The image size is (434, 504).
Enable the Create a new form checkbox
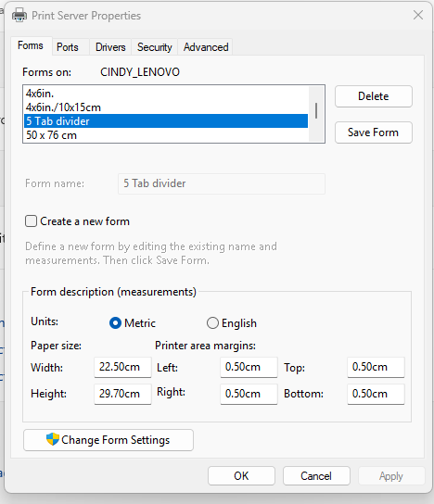31,221
